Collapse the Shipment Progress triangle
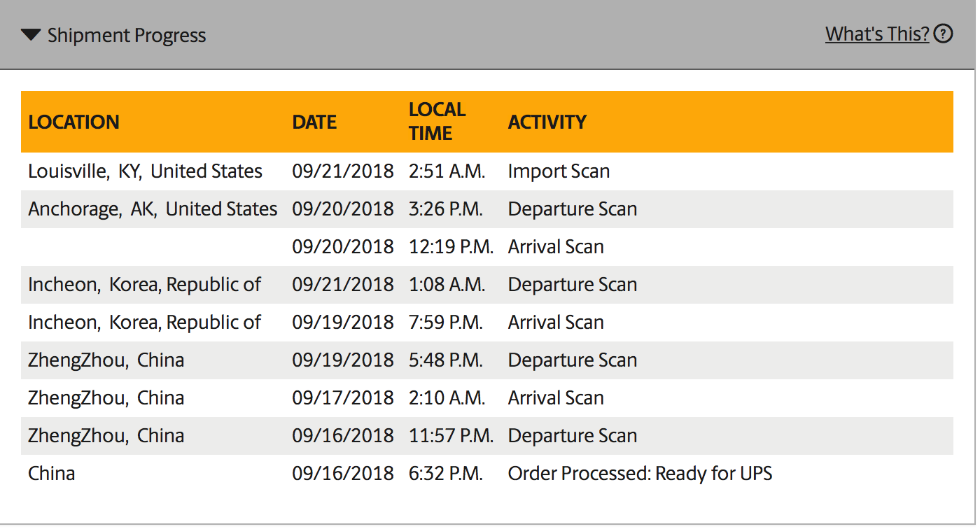 [31, 34]
